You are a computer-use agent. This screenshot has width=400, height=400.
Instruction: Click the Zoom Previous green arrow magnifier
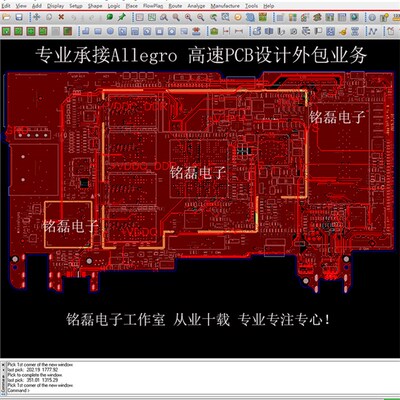pos(213,17)
